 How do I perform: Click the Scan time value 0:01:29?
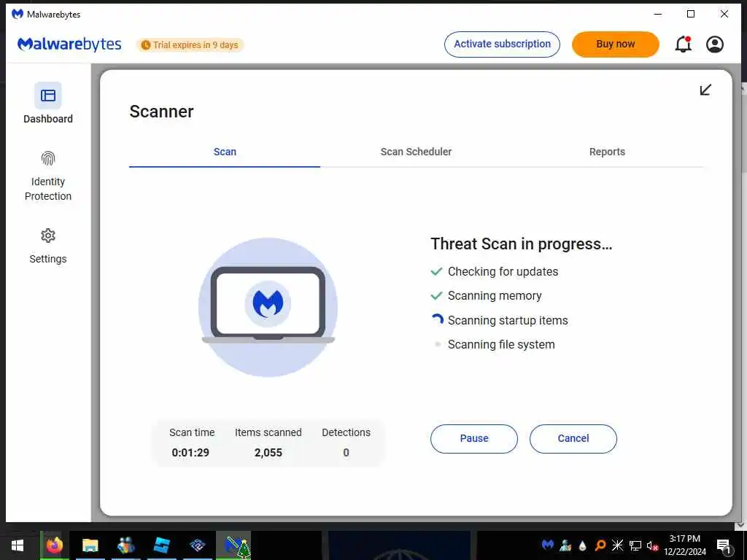pos(190,452)
